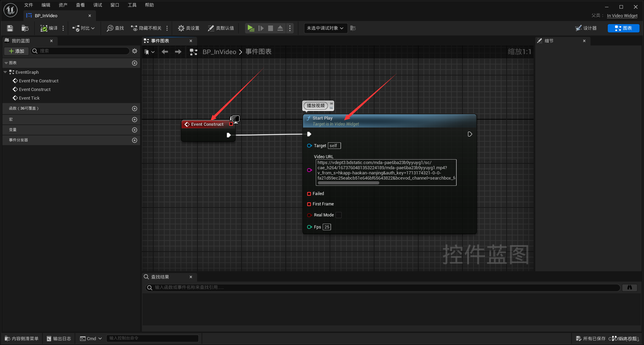644x345 pixels.
Task: Select the Event Construct node header
Action: tap(207, 124)
